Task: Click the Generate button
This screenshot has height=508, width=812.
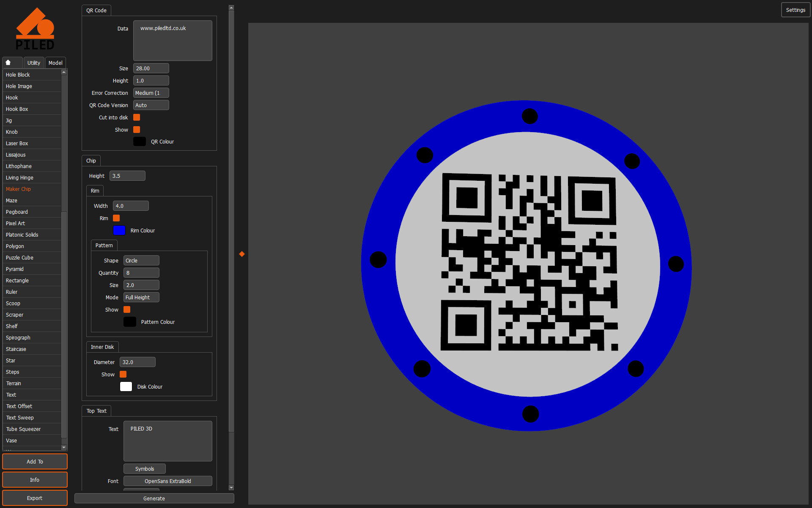Action: 154,498
